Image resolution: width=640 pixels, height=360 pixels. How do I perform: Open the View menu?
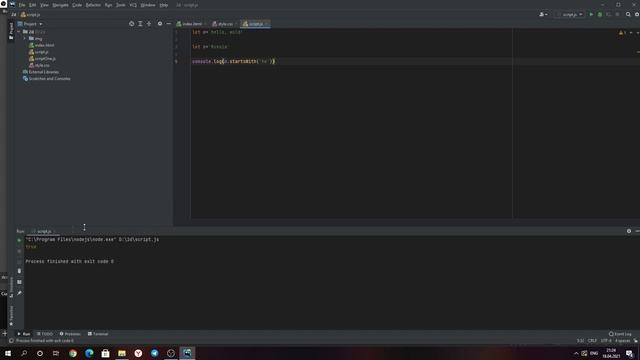(44, 5)
